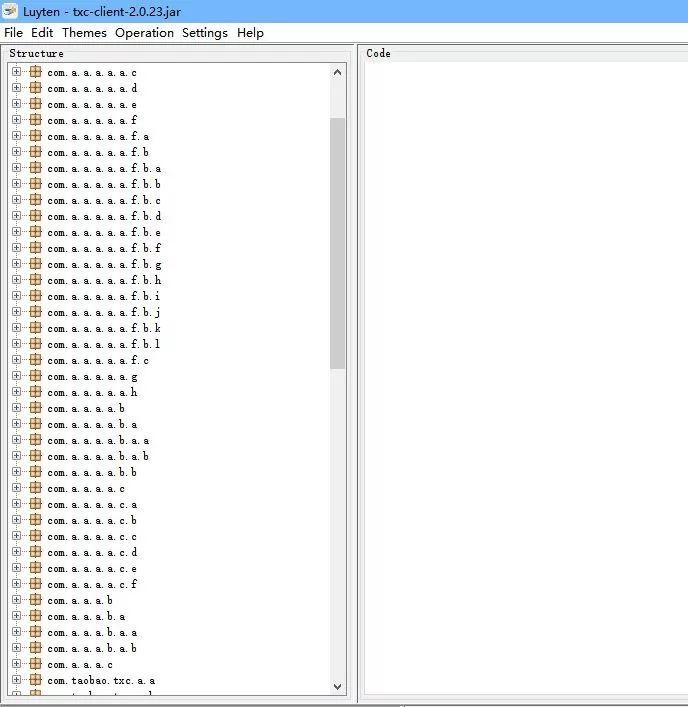Open the Help menu
The height and width of the screenshot is (707, 688).
250,33
